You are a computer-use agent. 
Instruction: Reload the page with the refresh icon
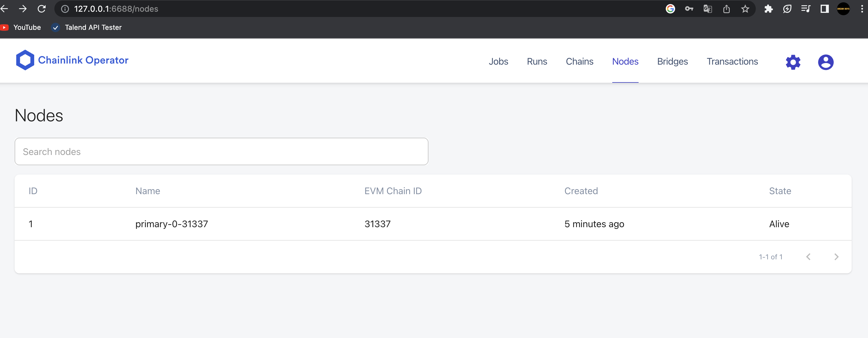[x=42, y=9]
